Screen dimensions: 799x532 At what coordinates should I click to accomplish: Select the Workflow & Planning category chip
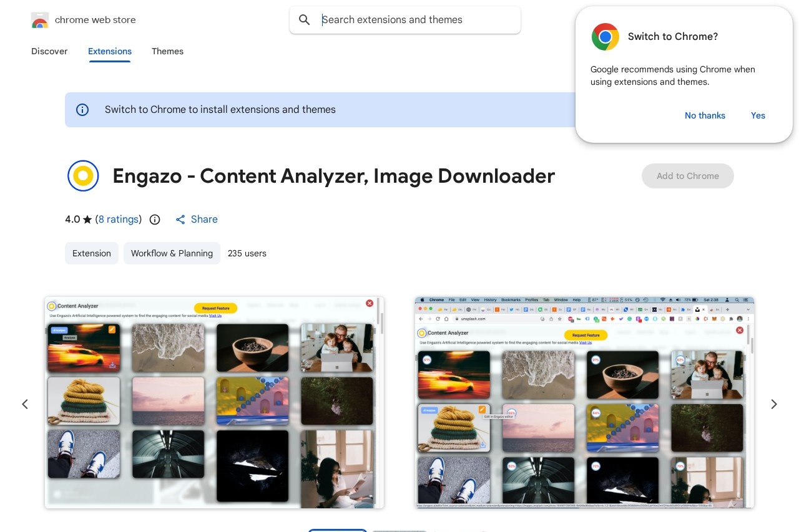(x=172, y=253)
